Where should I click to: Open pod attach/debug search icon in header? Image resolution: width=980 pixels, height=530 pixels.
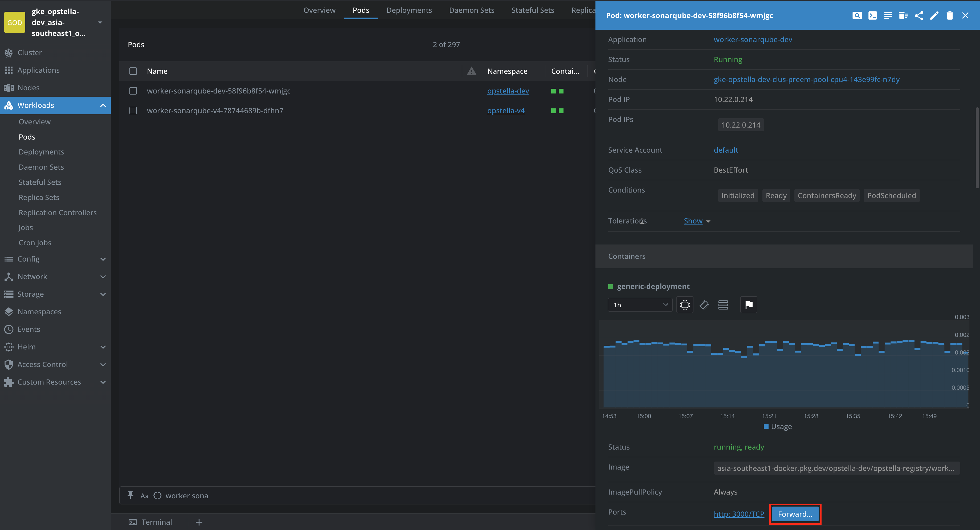point(857,16)
